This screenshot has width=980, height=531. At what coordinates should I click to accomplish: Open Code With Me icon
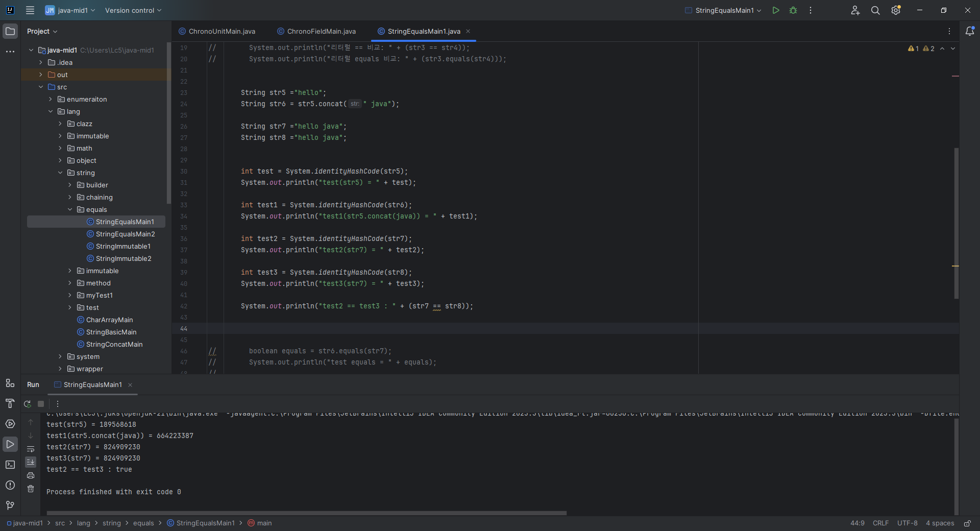855,10
